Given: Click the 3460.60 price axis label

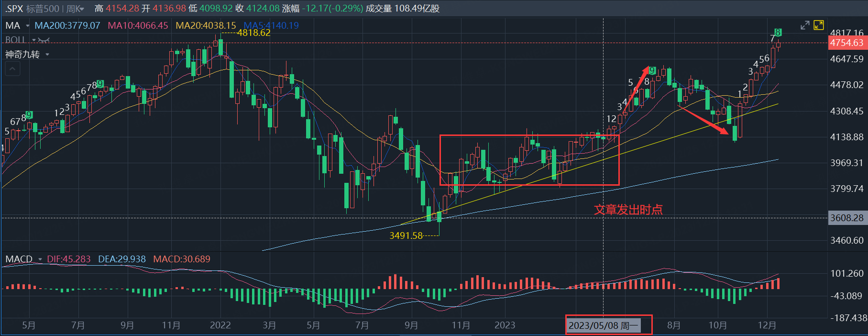Looking at the screenshot, I should click(847, 240).
